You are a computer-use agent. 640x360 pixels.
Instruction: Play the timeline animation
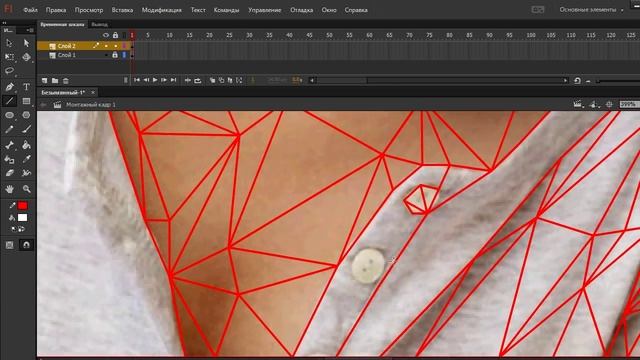pos(155,80)
